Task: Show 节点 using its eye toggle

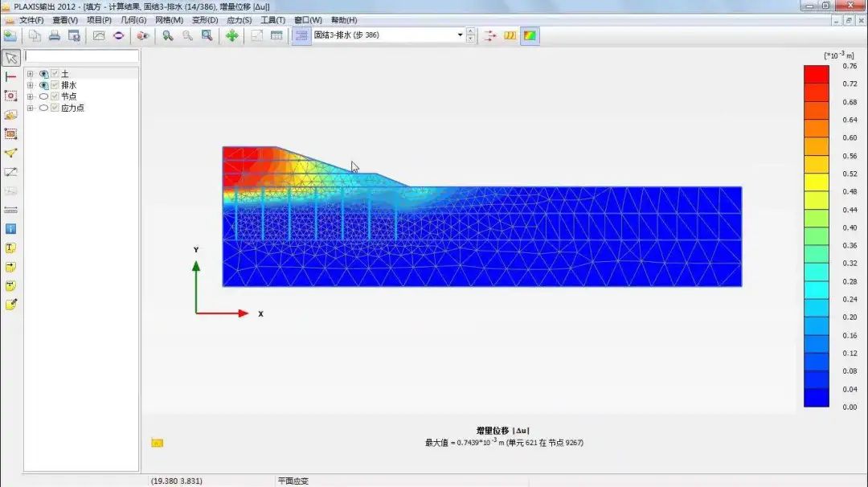Action: pos(43,96)
